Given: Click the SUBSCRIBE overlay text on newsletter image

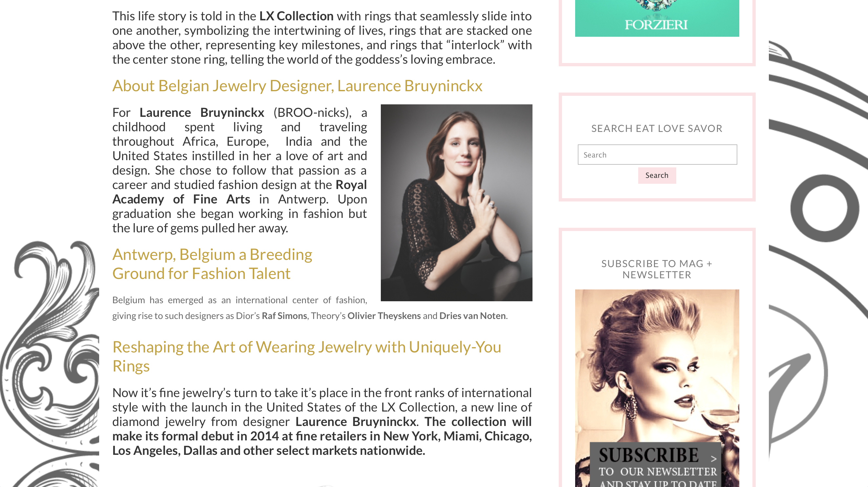Looking at the screenshot, I should (649, 455).
